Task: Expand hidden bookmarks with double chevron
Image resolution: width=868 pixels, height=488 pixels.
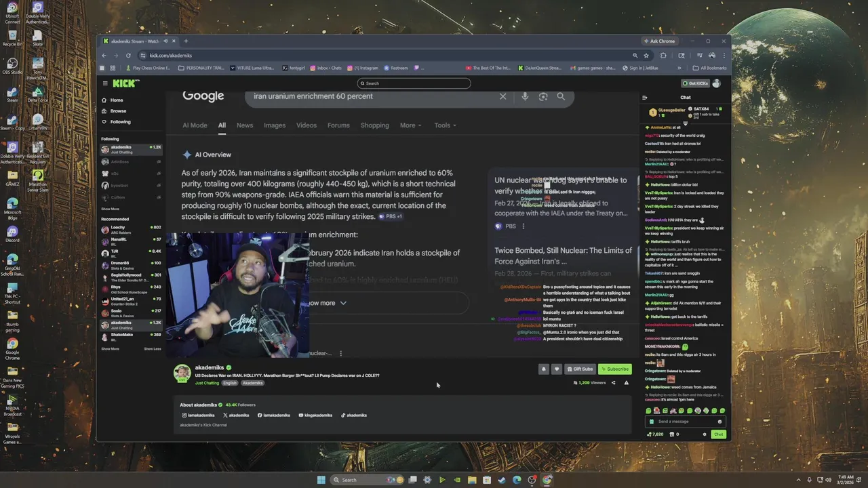Action: tap(679, 68)
